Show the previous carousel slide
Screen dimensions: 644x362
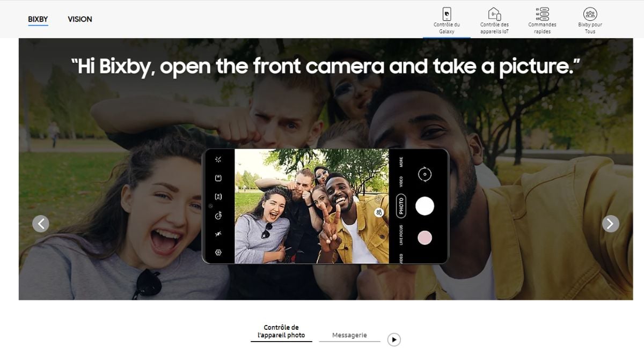point(41,224)
